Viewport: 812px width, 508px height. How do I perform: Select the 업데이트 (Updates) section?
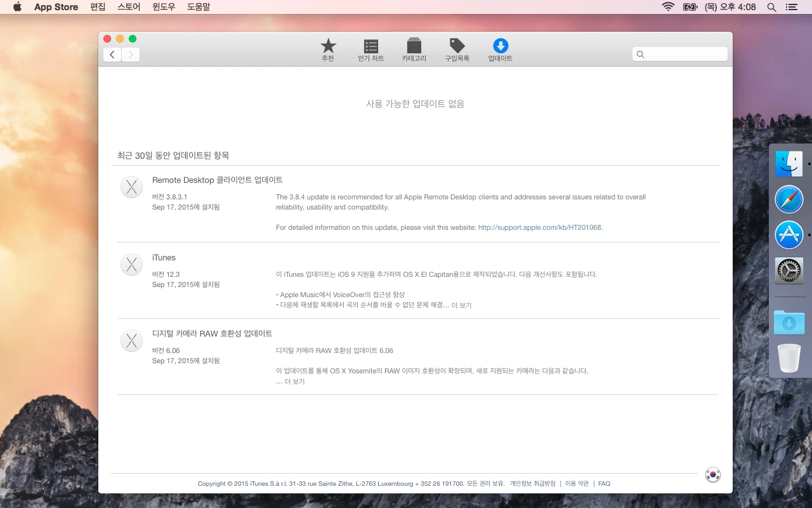point(500,50)
